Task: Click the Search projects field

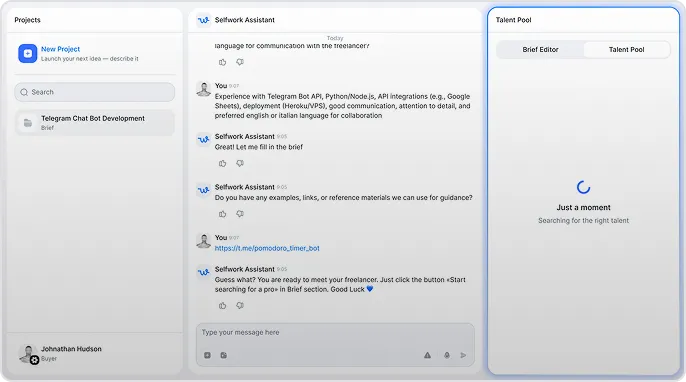Action: pos(95,92)
